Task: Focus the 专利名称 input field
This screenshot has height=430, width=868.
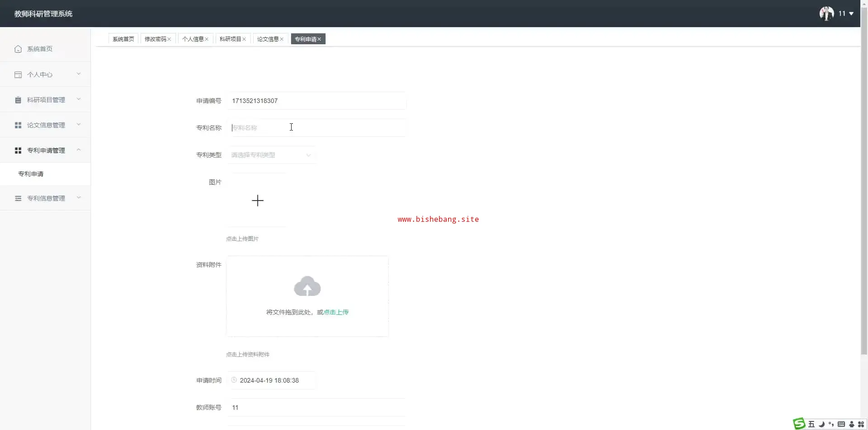Action: tap(316, 128)
